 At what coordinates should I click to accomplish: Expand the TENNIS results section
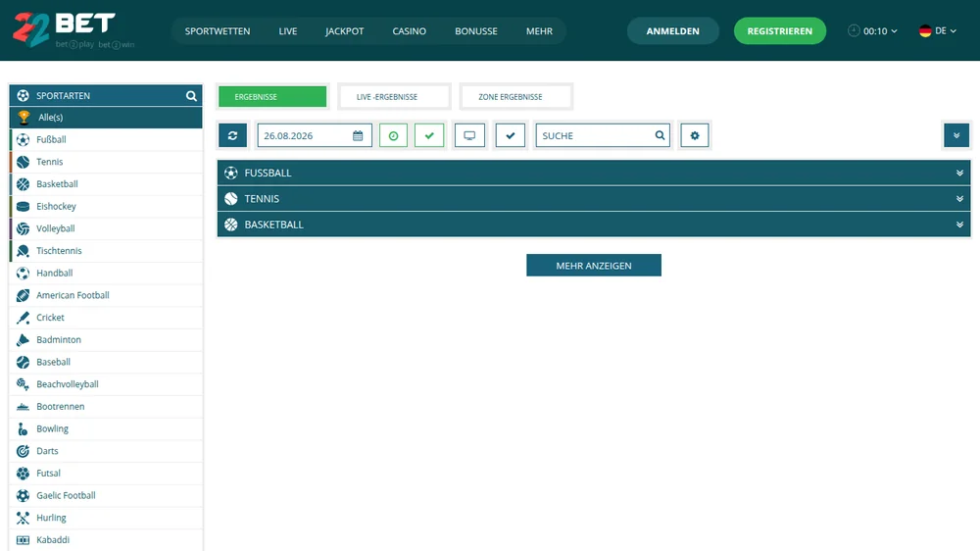594,199
